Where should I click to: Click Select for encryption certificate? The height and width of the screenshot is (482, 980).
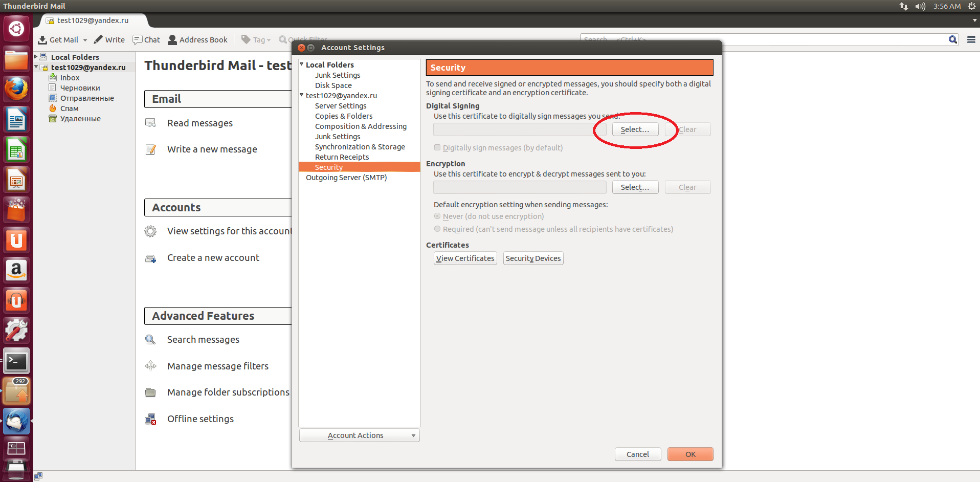635,187
